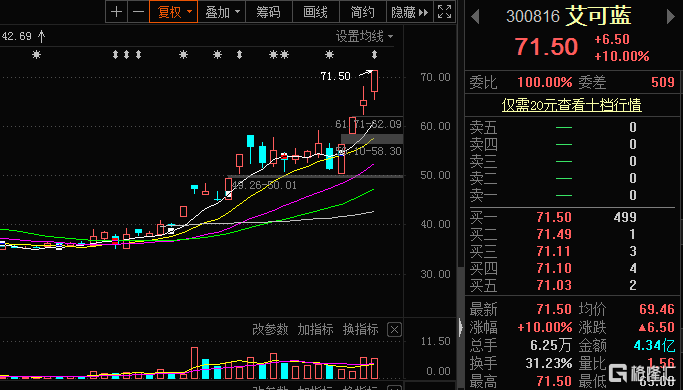Image resolution: width=683 pixels, height=390 pixels.
Task: Enter fullscreen chart view icon
Action: click(x=444, y=12)
